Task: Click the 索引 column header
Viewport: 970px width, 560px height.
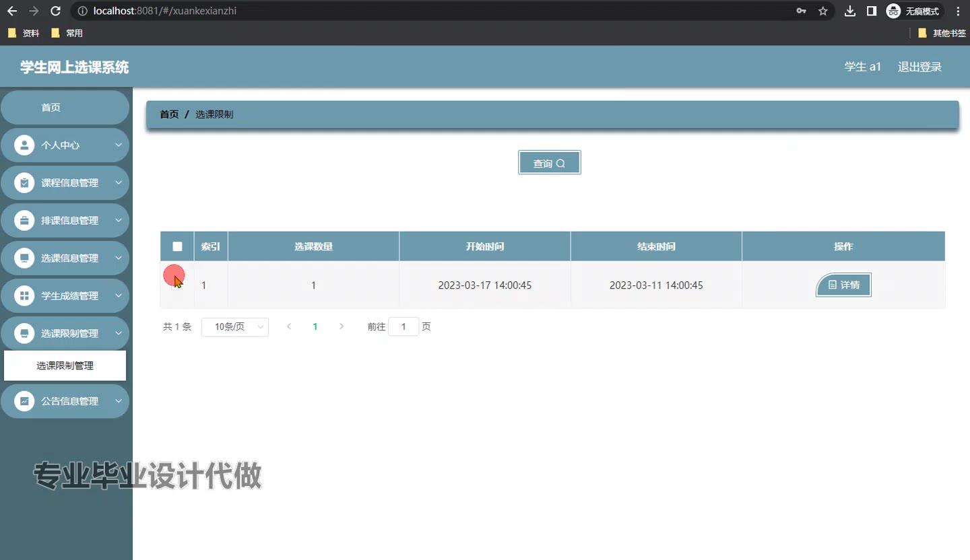Action: pos(211,246)
